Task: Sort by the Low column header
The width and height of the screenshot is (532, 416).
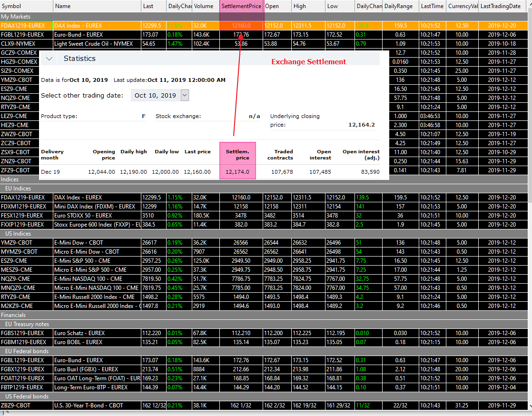Action: [340, 6]
